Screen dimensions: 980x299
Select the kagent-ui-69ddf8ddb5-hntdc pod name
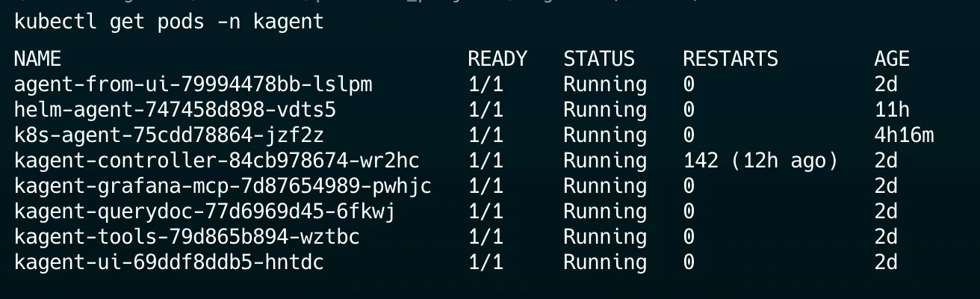click(x=169, y=262)
